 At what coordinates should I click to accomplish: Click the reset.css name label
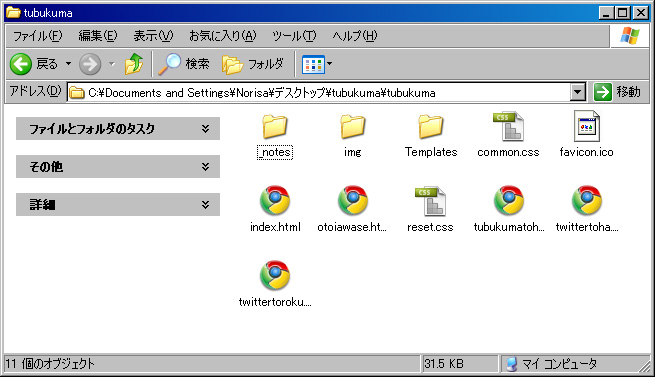[x=430, y=227]
